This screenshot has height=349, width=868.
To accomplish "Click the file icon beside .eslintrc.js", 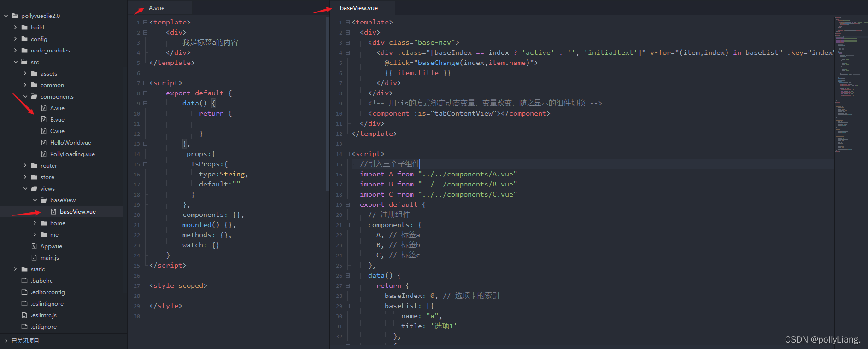I will tap(24, 315).
